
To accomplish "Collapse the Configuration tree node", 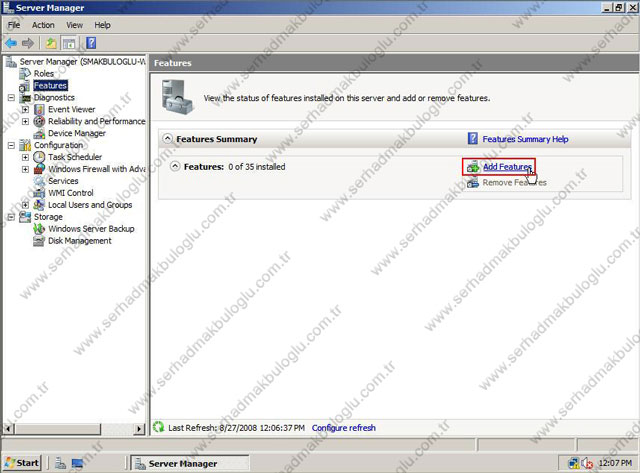I will [x=11, y=145].
